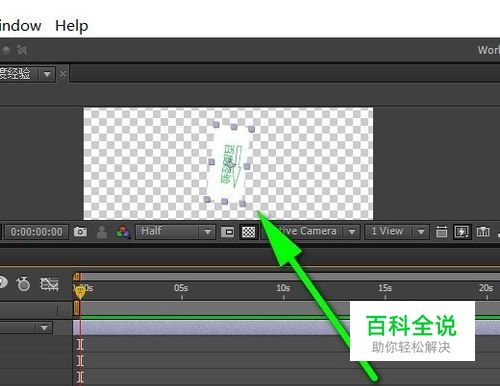Open the layer row dropdown arrow in timeline

pyautogui.click(x=44, y=328)
